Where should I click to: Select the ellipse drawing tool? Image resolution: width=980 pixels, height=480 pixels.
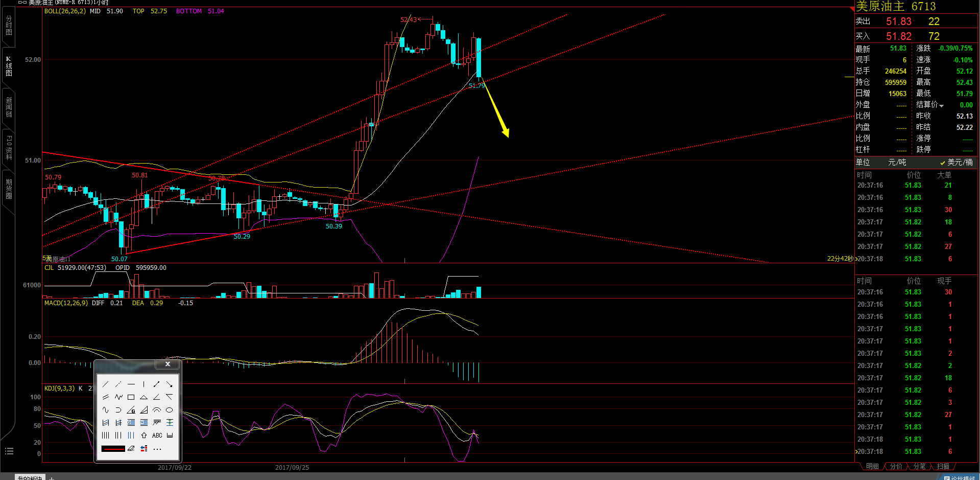tap(170, 409)
